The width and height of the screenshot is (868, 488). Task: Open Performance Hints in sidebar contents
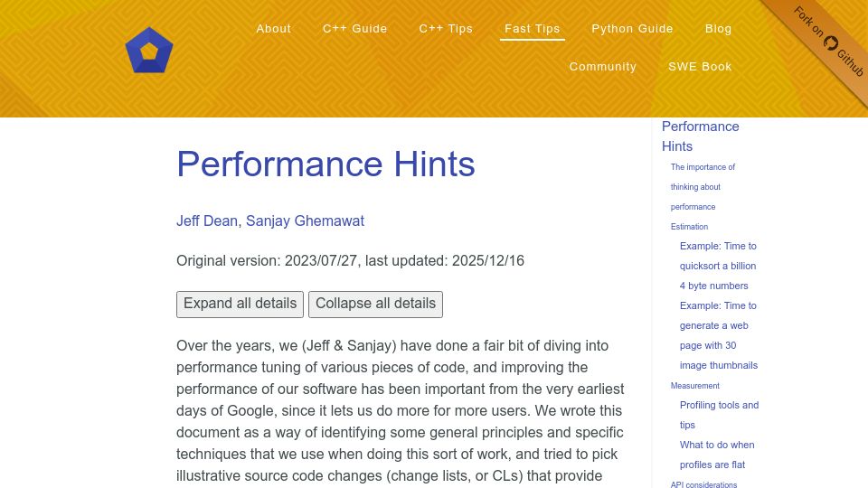[700, 136]
